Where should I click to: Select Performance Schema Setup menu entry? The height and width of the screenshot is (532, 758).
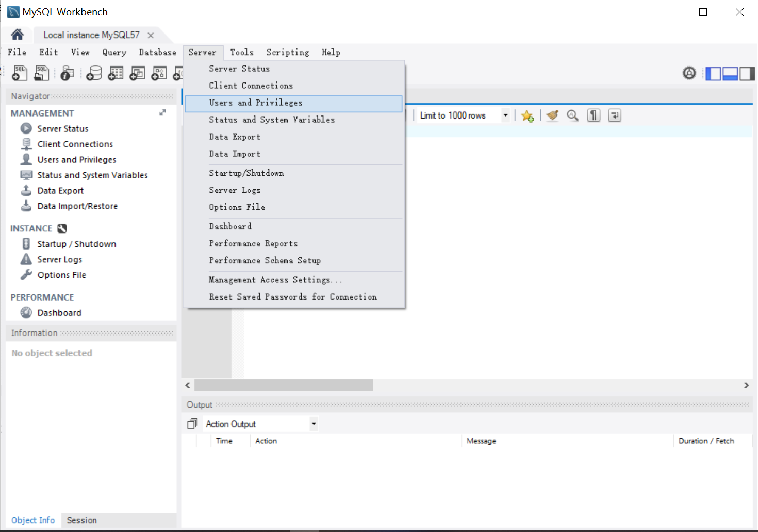[293, 260]
